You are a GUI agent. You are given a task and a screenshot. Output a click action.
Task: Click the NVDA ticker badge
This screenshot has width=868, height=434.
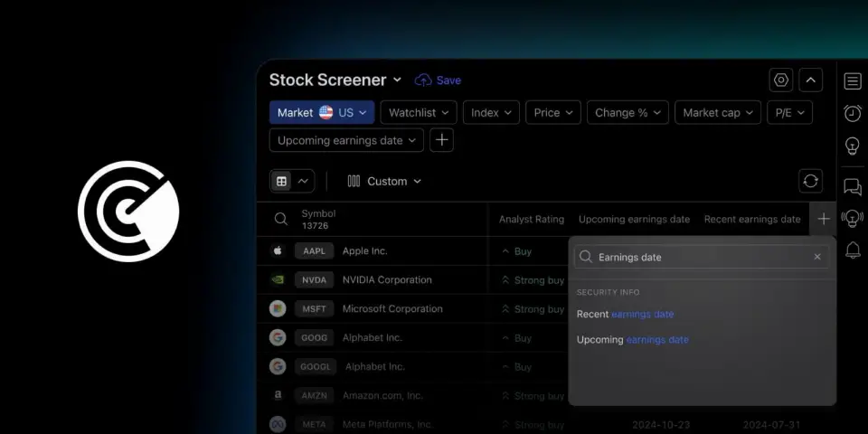click(x=315, y=279)
